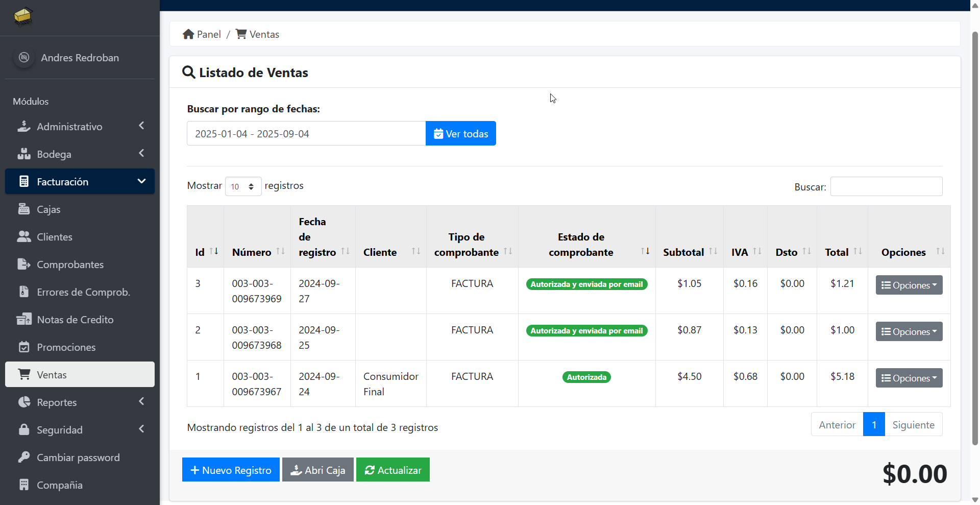Click the page vertical scrollbar
Viewport: 980px width, 505px height.
click(x=975, y=235)
